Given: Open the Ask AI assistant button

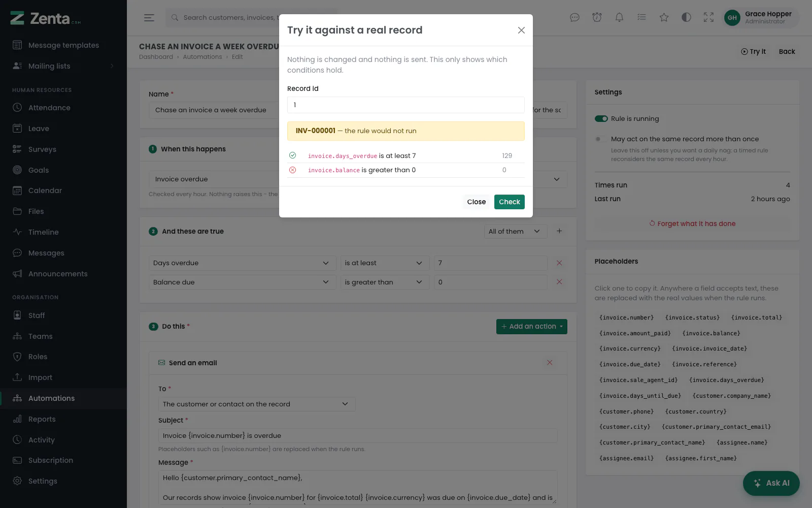Looking at the screenshot, I should coord(771,483).
